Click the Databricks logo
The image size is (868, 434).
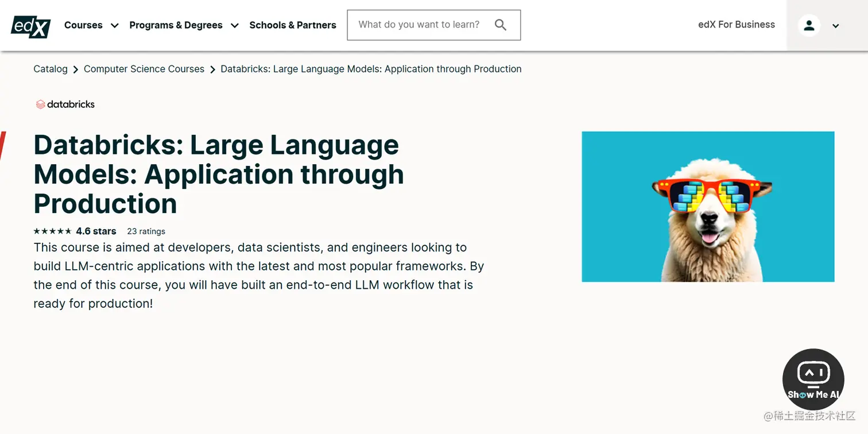[65, 104]
